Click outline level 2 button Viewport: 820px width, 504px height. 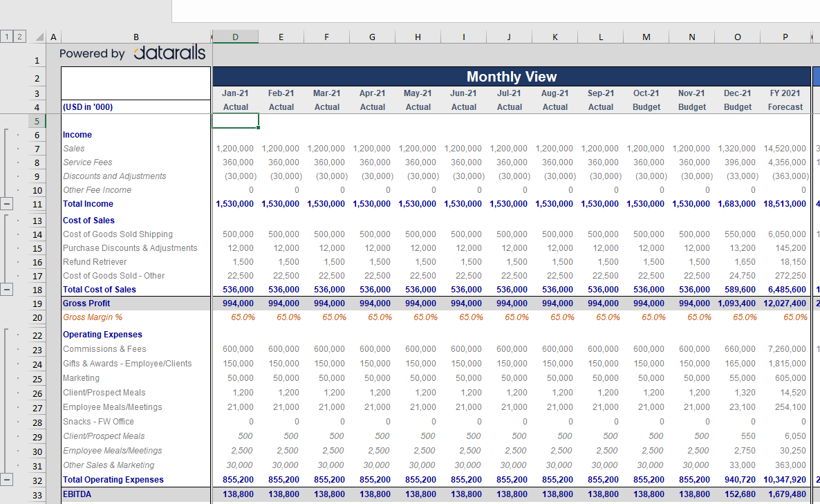click(x=19, y=37)
